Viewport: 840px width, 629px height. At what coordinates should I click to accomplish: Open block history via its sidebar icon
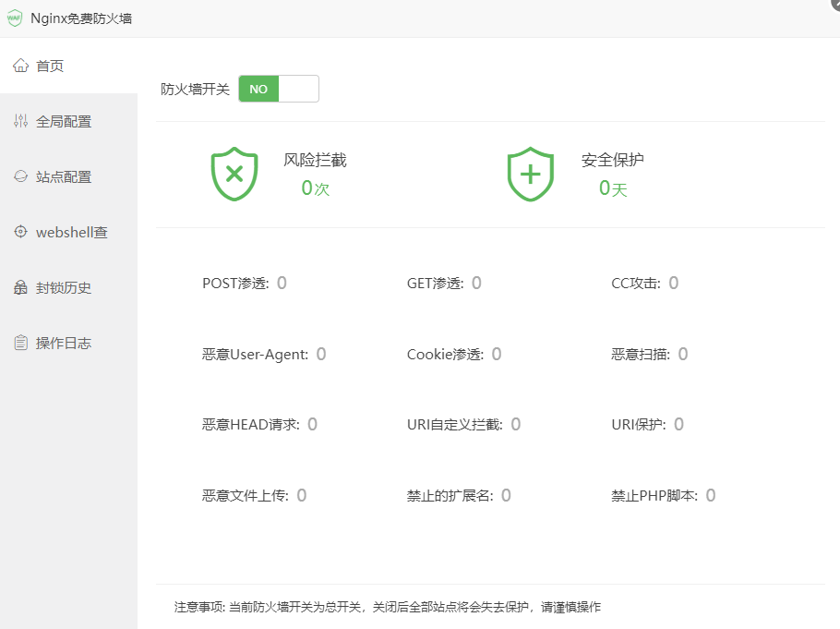coord(20,287)
